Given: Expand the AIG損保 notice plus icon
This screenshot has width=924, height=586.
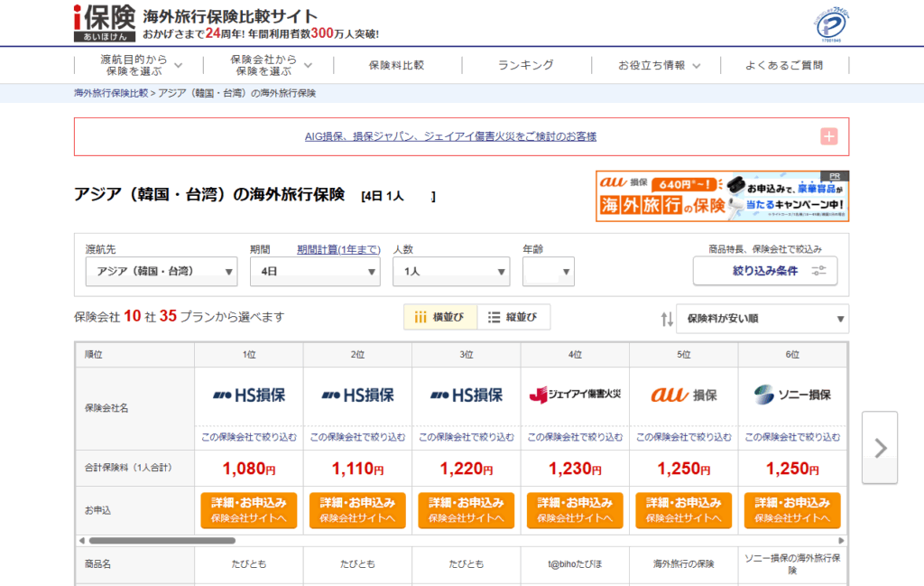Looking at the screenshot, I should click(829, 136).
